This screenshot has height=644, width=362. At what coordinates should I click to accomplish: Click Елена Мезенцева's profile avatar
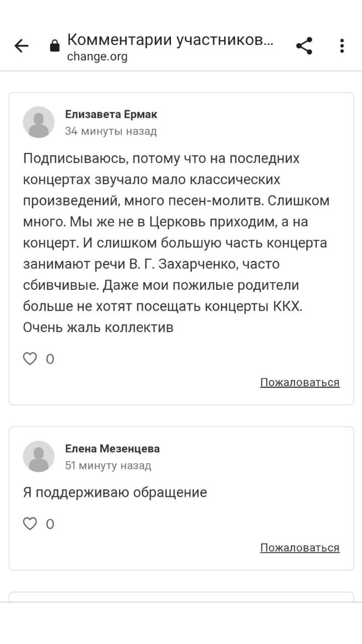(39, 456)
